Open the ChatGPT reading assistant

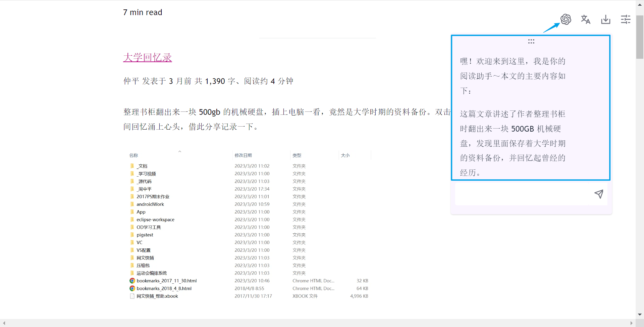566,19
